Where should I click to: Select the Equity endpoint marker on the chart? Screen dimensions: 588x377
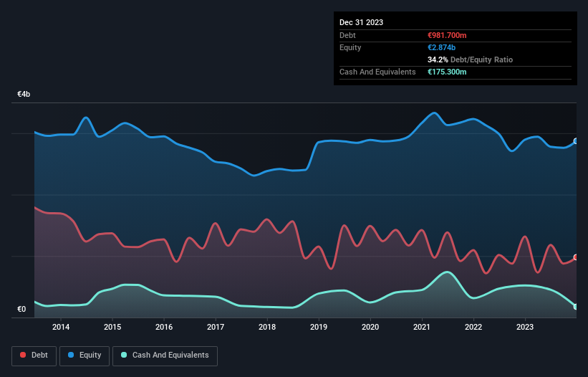[576, 141]
